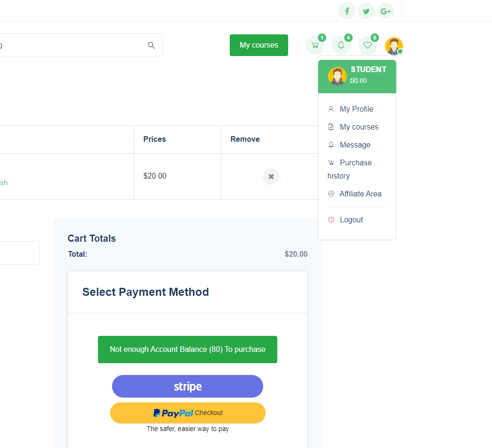Click the Google Plus icon
Viewport: 492px width, 448px height.
pyautogui.click(x=386, y=11)
